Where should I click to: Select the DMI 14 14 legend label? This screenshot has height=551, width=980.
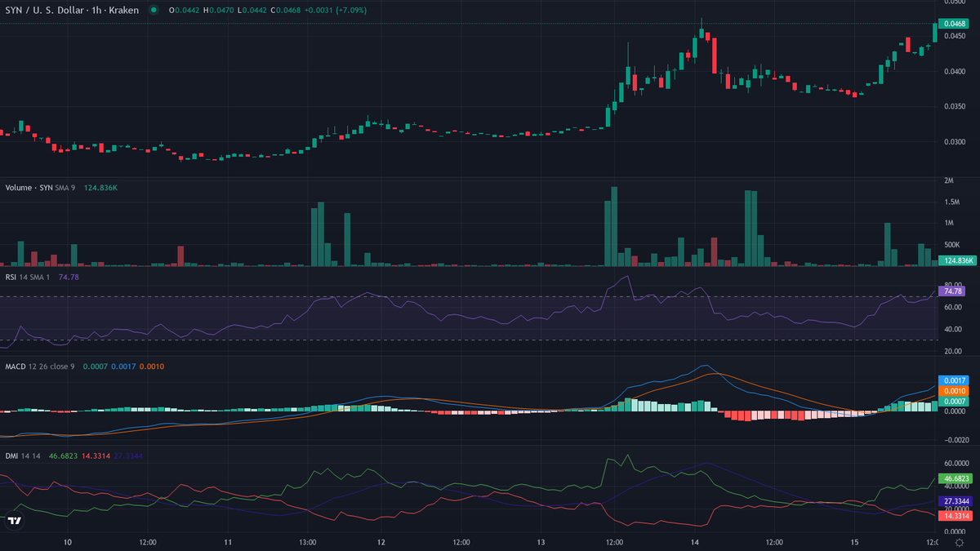tap(22, 455)
